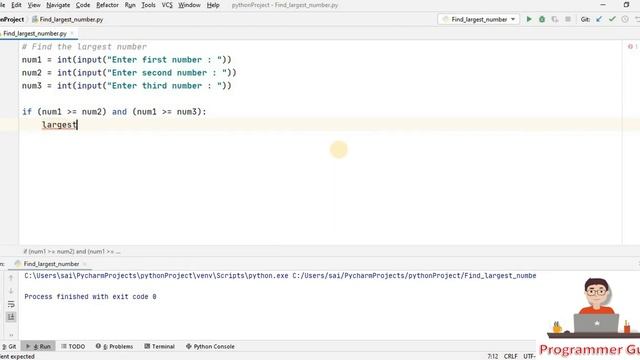
Task: Click the down arrow in the run panel
Action: point(11,291)
